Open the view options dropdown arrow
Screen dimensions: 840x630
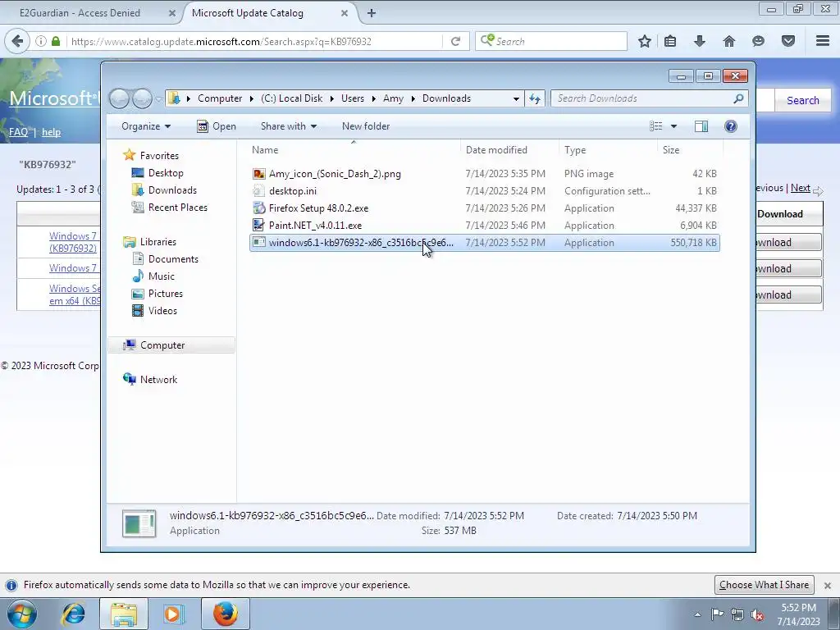tap(673, 126)
